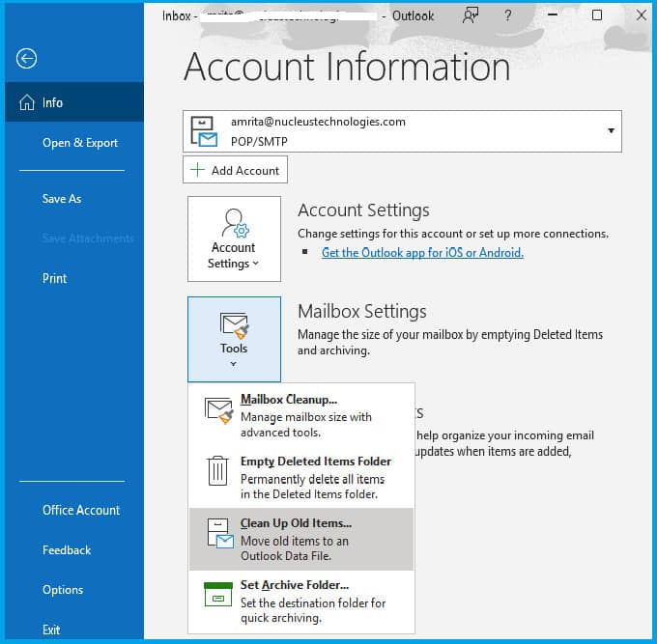Screen dimensions: 657x644
Task: Click the home icon beside Info
Action: [27, 102]
